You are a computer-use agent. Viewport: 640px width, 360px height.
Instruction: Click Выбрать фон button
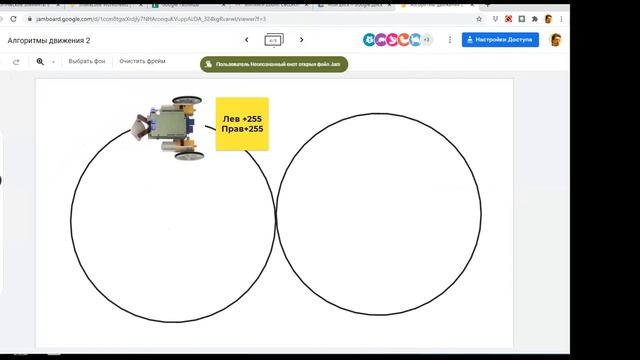point(87,61)
